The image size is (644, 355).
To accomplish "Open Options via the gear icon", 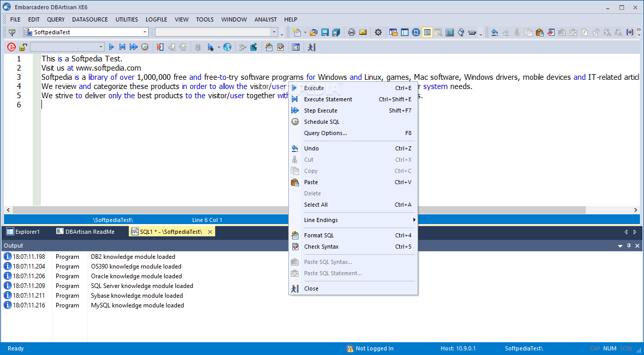I will pyautogui.click(x=378, y=32).
